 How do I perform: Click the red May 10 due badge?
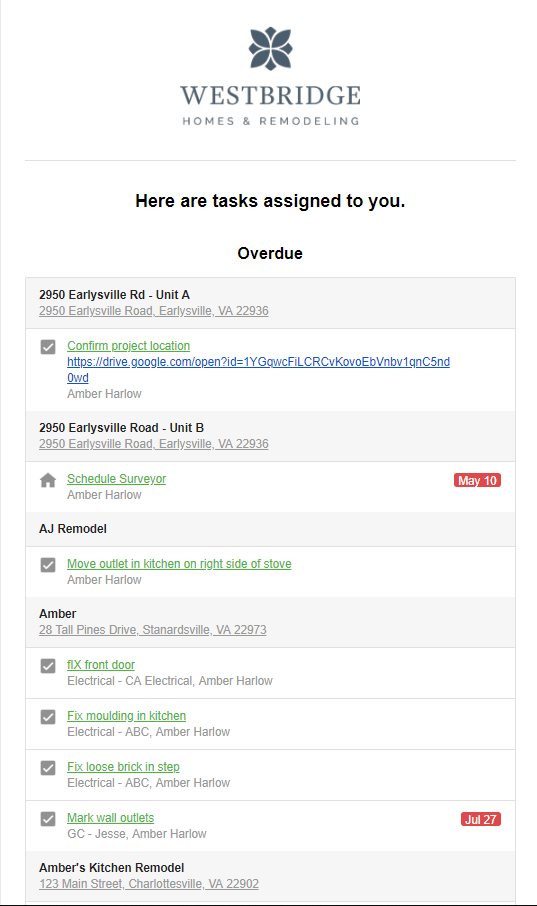[477, 481]
